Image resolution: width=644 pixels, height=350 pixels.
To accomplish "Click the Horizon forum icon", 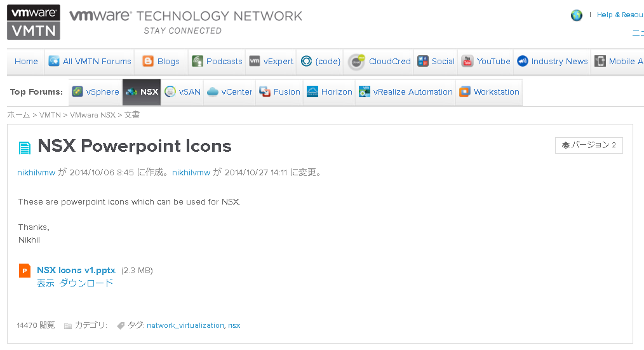I will click(312, 91).
